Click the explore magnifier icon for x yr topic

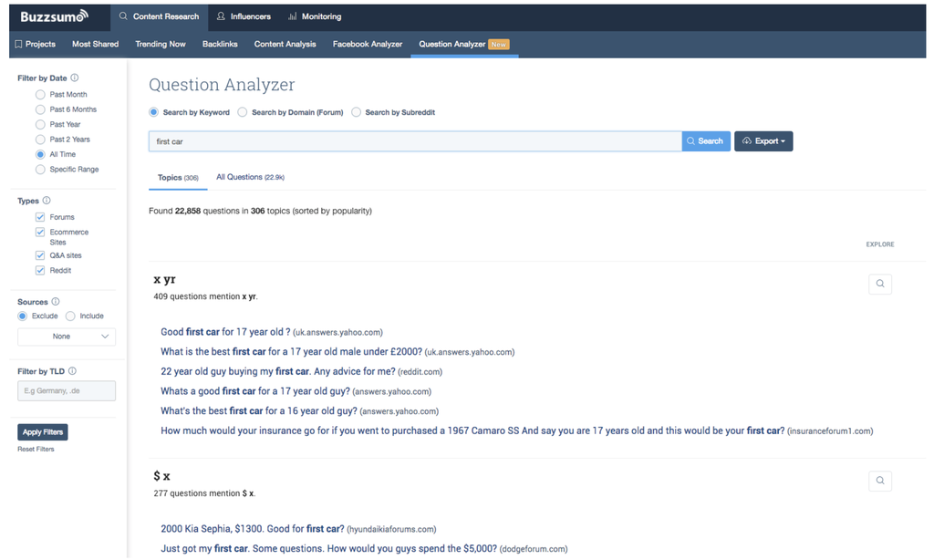tap(879, 284)
